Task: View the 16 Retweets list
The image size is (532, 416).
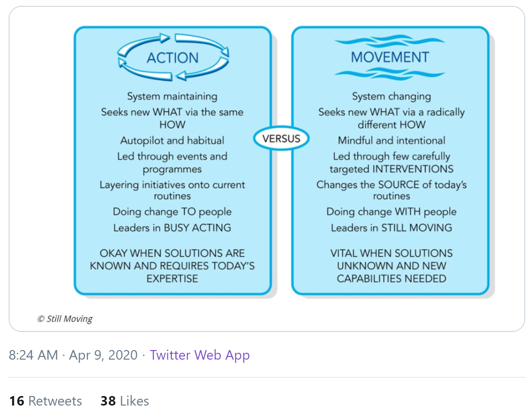Action: coord(45,401)
